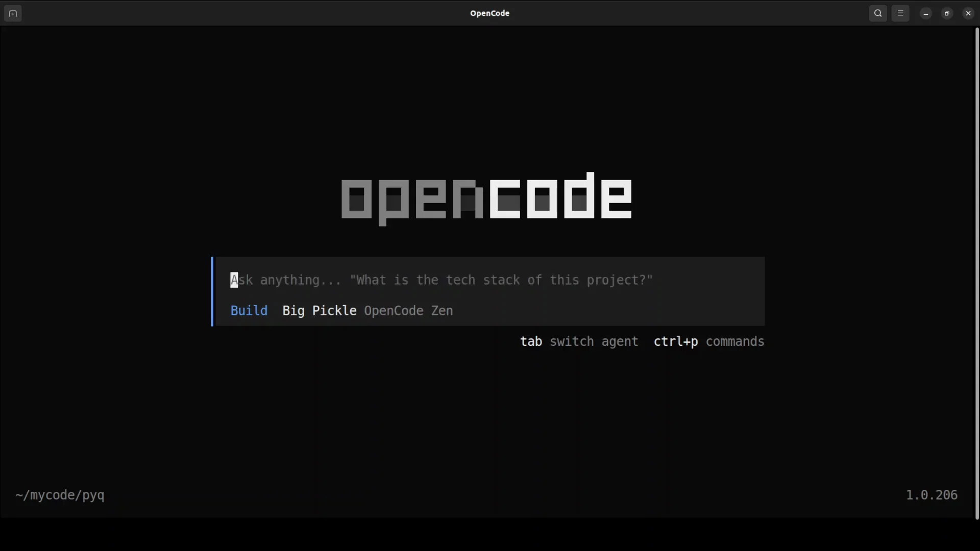Screen dimensions: 980x551
Task: Click the word commands under the prompt
Action: tap(735, 341)
